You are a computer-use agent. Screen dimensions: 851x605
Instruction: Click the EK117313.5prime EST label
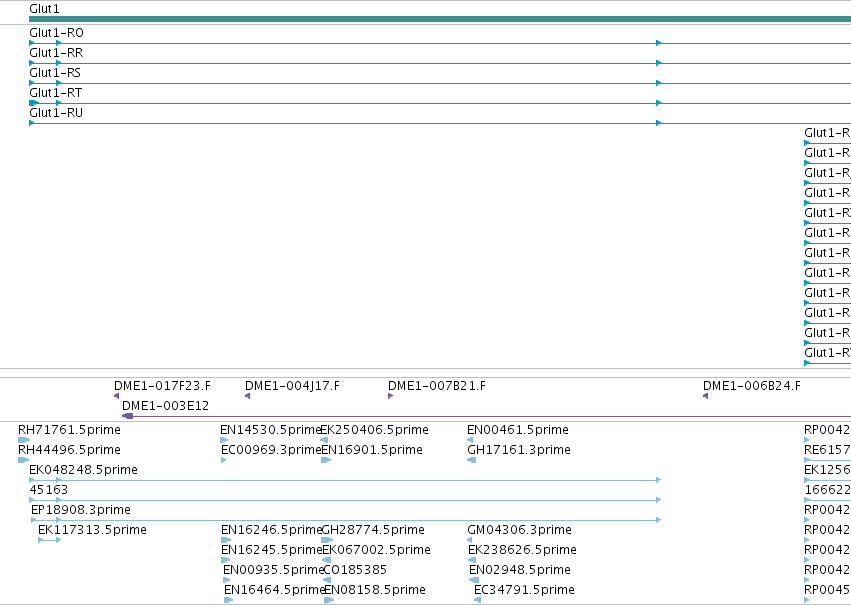pos(92,531)
